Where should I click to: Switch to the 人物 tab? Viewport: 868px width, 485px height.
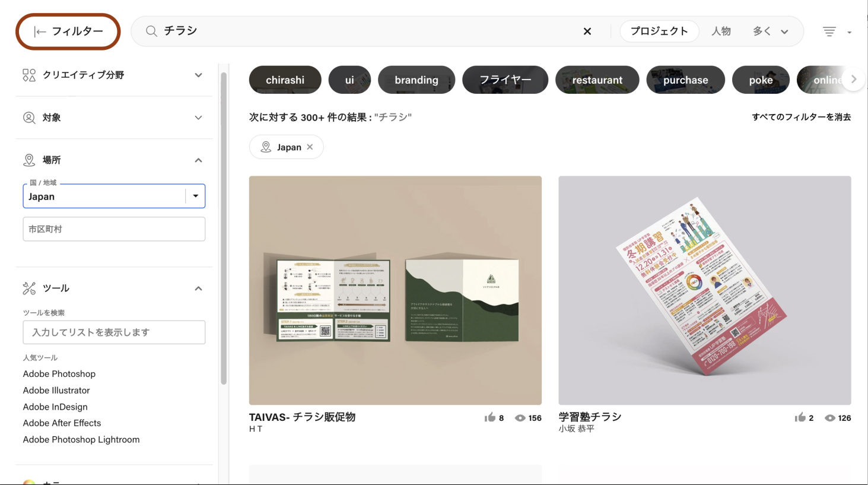click(x=721, y=31)
